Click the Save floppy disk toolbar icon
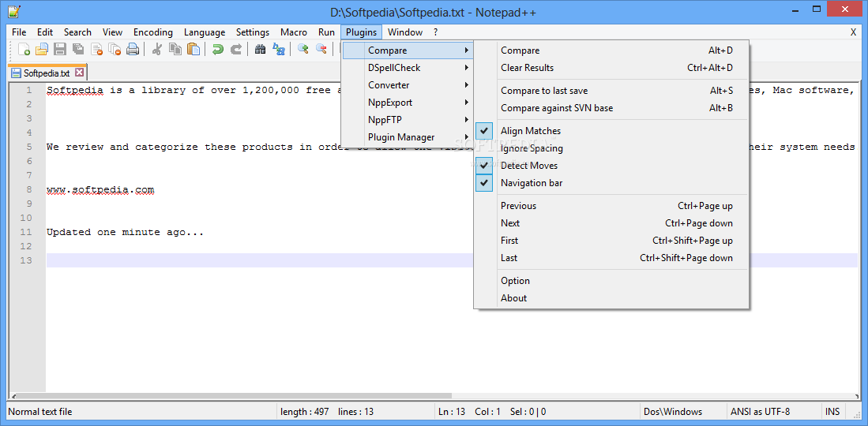The height and width of the screenshot is (426, 868). point(60,49)
